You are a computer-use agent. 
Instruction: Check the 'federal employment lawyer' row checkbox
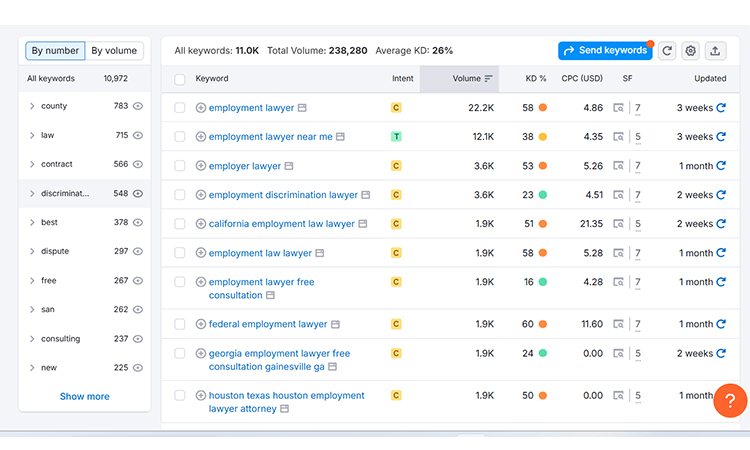pyautogui.click(x=180, y=324)
